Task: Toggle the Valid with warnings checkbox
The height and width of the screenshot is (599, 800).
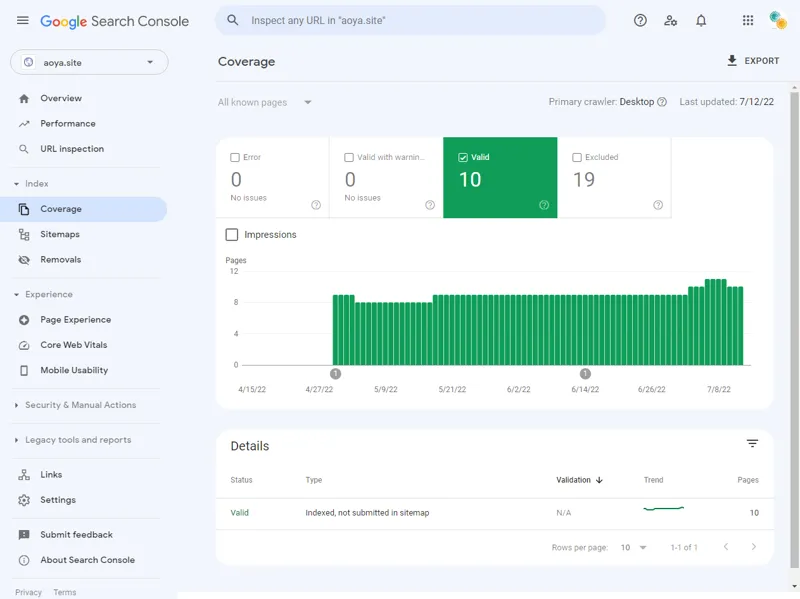Action: coord(349,157)
